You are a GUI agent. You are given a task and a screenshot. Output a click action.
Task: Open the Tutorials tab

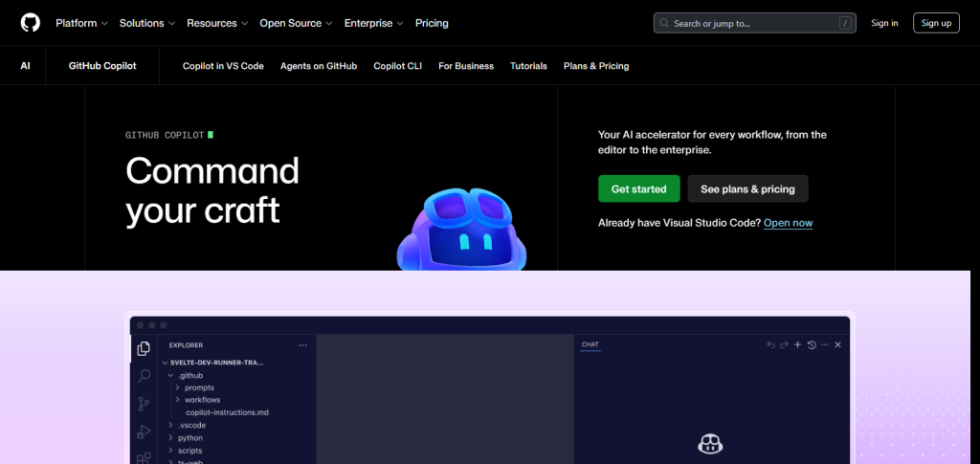coord(528,66)
